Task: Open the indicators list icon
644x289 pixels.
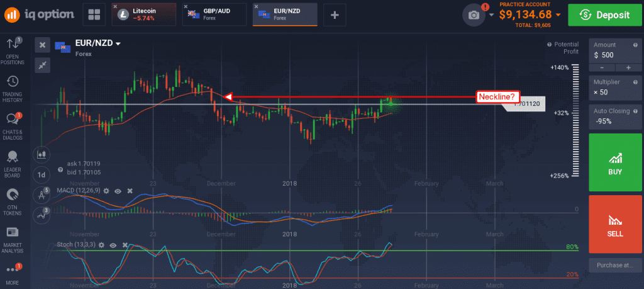Action: point(42,214)
